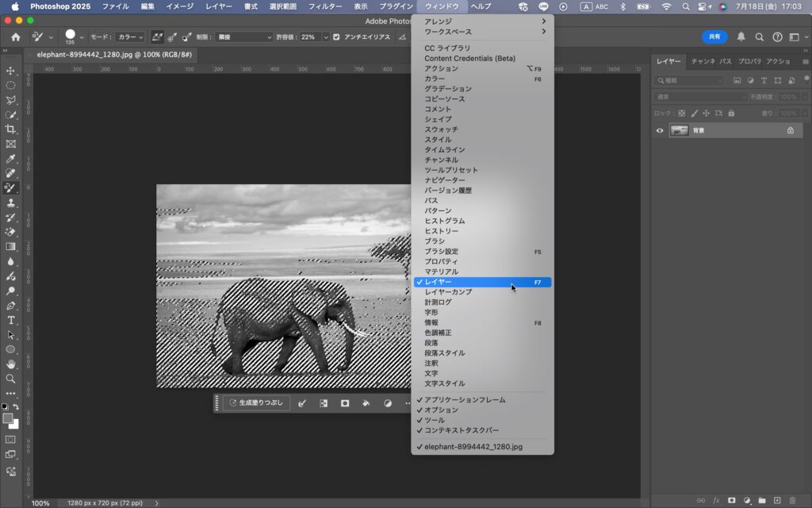Image resolution: width=812 pixels, height=508 pixels.
Task: Expand the ワークスペース submenu
Action: (x=483, y=32)
